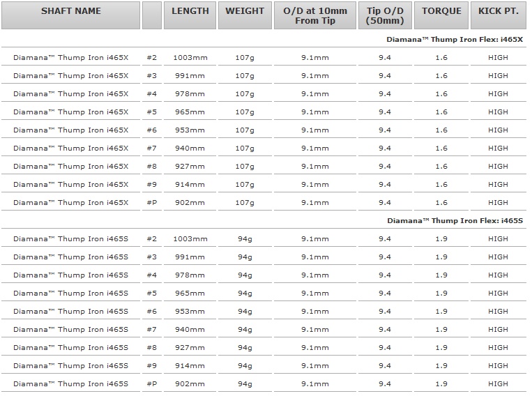Click 953mm in the i465X section
532x396 pixels.
pos(190,130)
